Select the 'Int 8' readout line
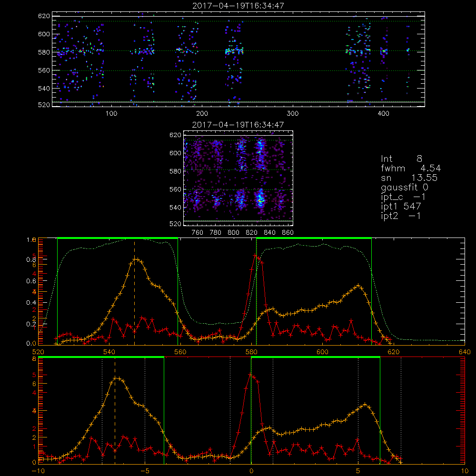The width and height of the screenshot is (476, 476). 401,159
